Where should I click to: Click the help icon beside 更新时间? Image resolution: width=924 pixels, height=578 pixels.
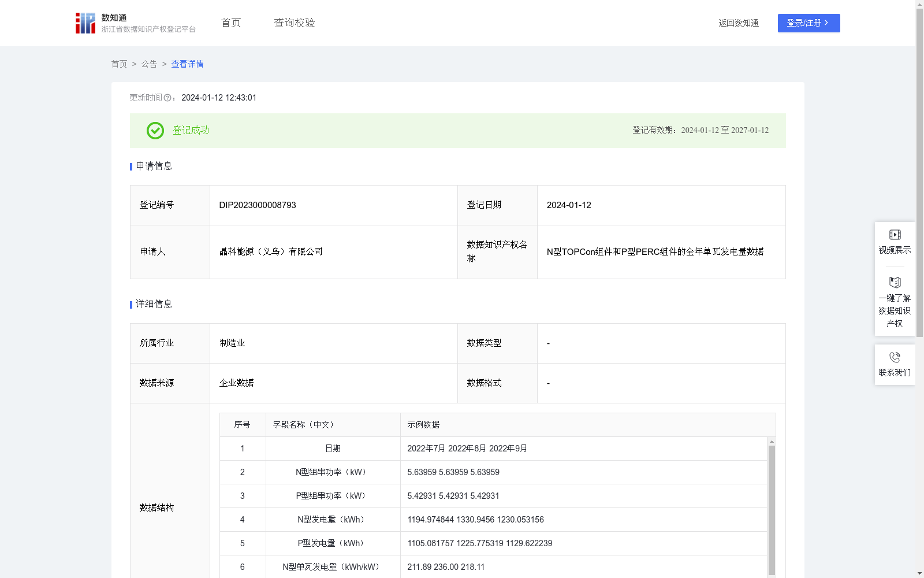coord(167,98)
